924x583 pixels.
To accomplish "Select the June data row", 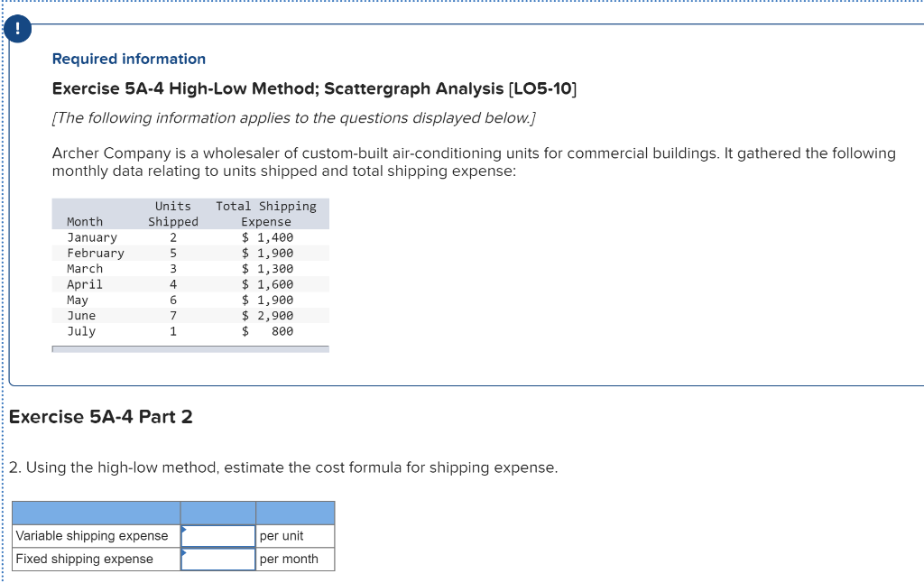I will (x=189, y=315).
